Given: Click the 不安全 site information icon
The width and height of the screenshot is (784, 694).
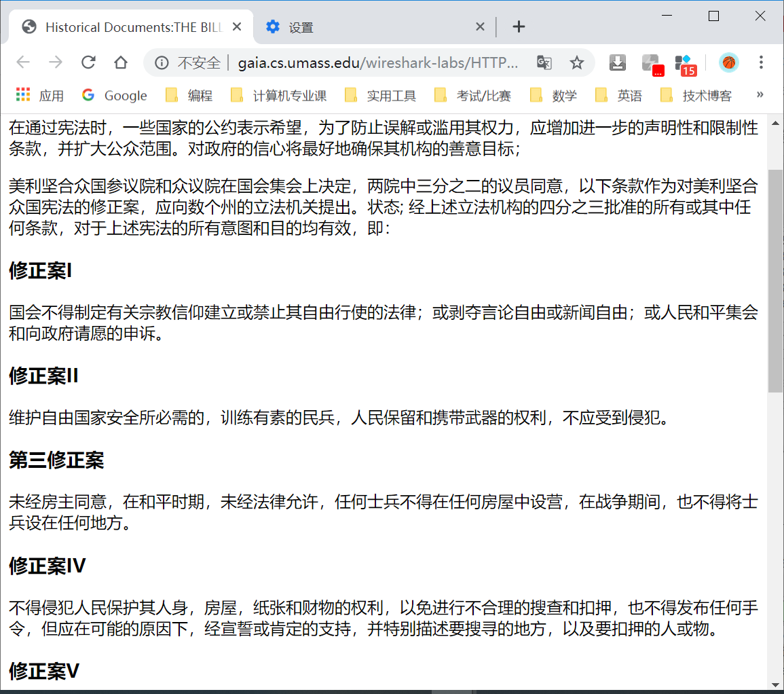Looking at the screenshot, I should coord(161,62).
